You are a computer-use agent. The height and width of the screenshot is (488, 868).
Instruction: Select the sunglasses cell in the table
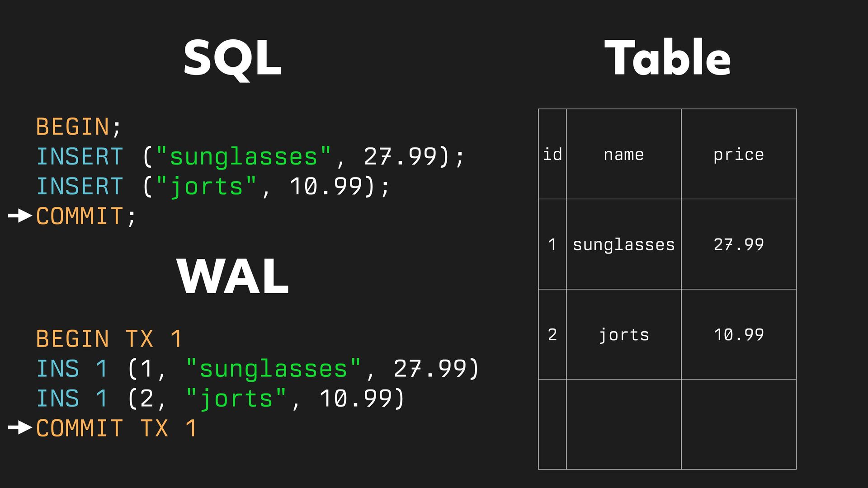point(623,244)
